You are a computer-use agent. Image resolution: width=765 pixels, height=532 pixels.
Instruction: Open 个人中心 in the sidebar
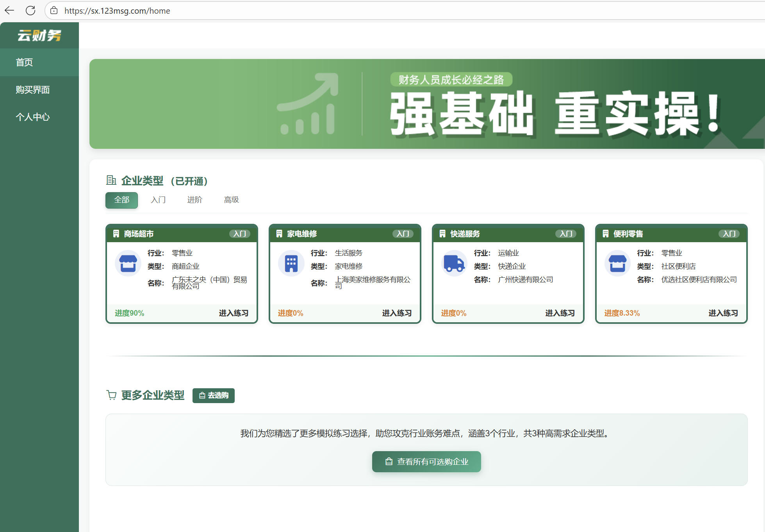33,117
